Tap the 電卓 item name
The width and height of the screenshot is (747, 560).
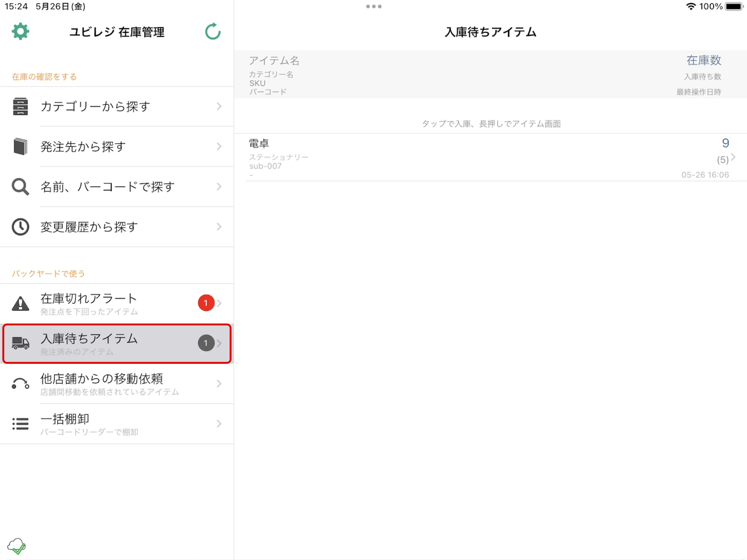(x=259, y=144)
